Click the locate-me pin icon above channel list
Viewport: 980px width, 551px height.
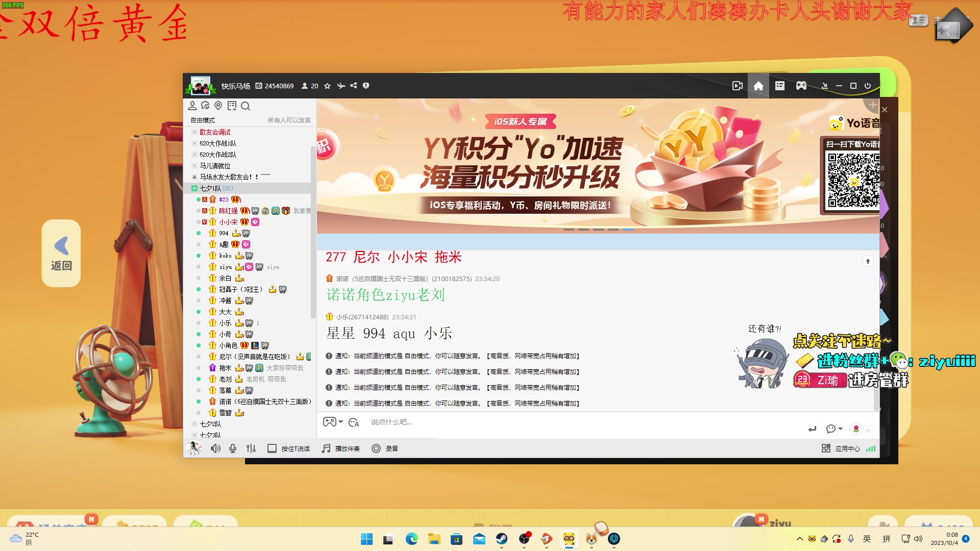(x=218, y=106)
